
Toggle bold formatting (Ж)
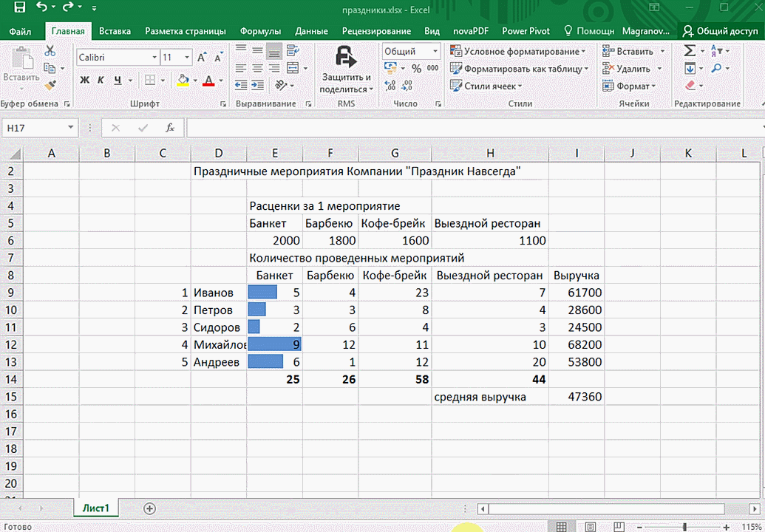[84, 81]
